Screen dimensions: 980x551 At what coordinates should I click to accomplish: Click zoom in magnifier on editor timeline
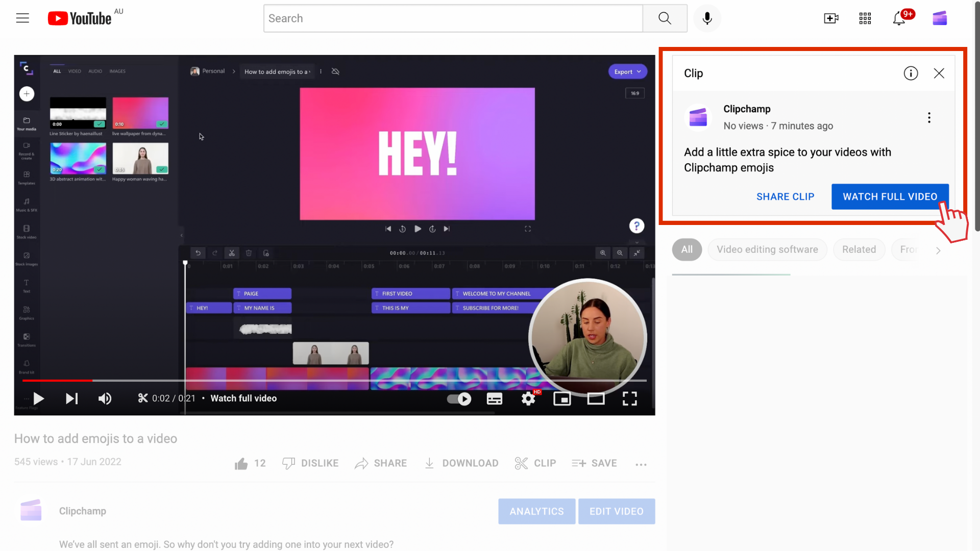603,253
